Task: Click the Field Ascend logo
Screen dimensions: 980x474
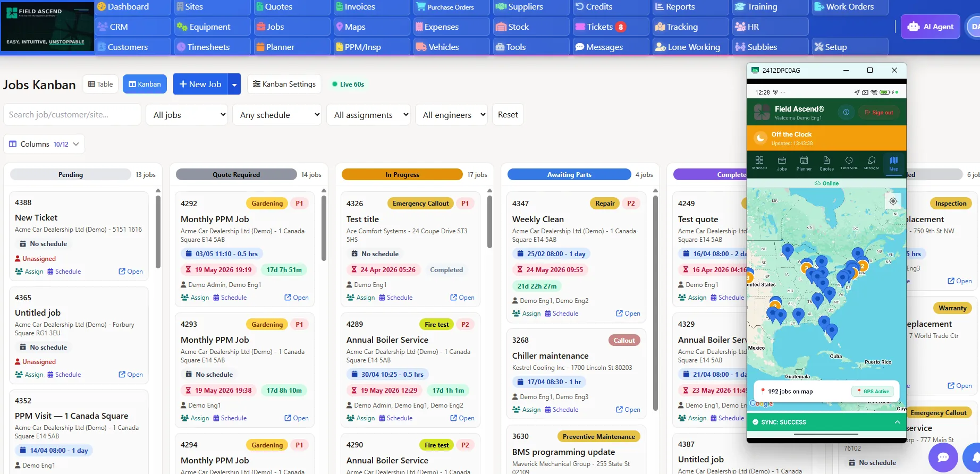Action: 47,26
